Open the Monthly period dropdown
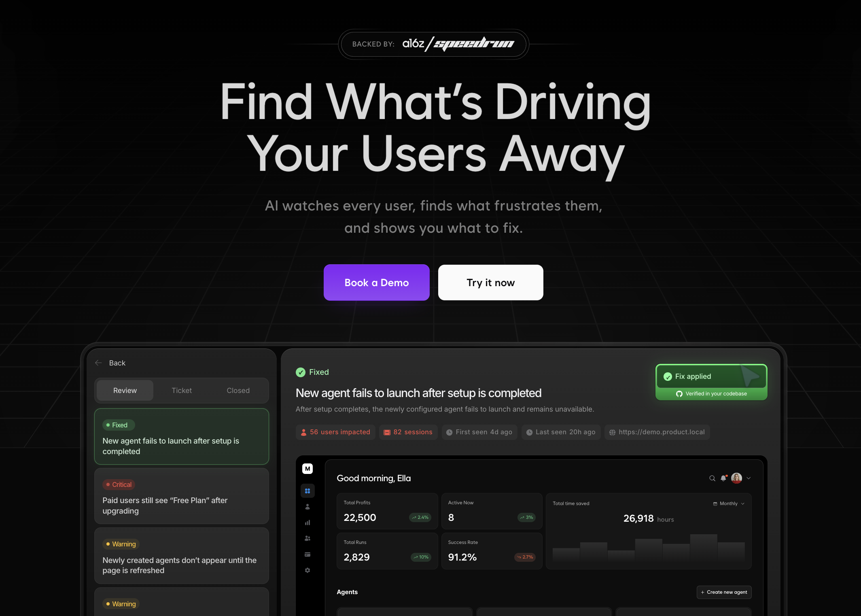The height and width of the screenshot is (616, 861). point(729,503)
